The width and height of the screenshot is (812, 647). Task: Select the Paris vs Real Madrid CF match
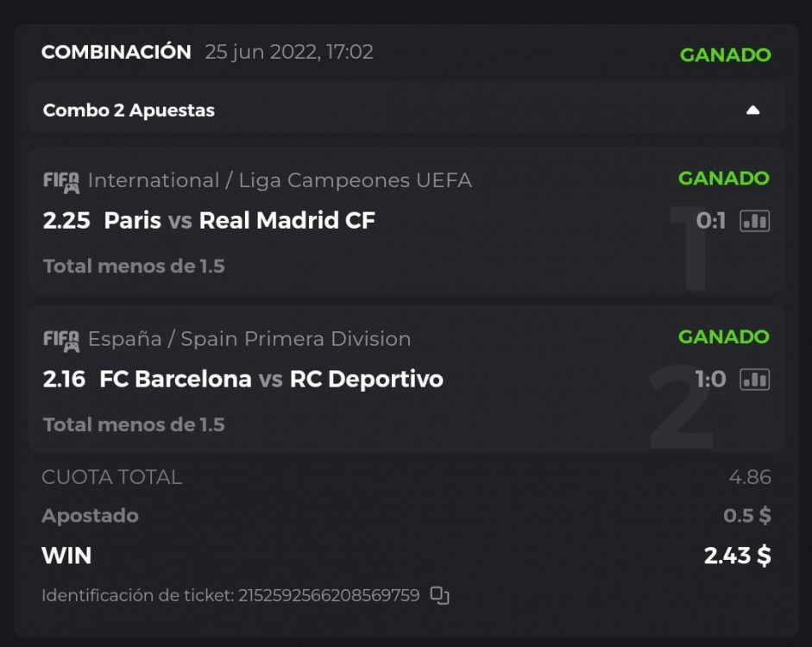click(x=239, y=221)
